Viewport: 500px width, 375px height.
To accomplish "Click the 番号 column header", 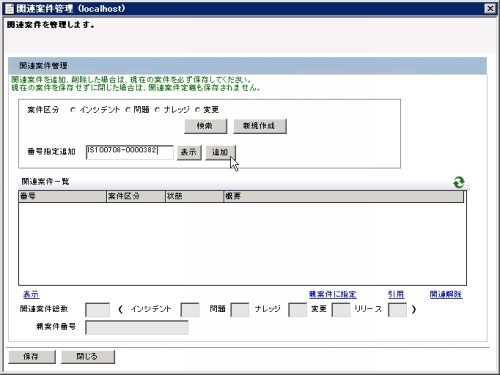I will [x=62, y=196].
